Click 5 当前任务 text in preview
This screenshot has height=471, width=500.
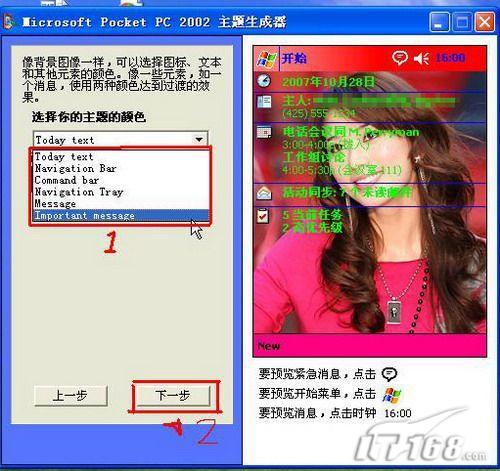tap(312, 215)
